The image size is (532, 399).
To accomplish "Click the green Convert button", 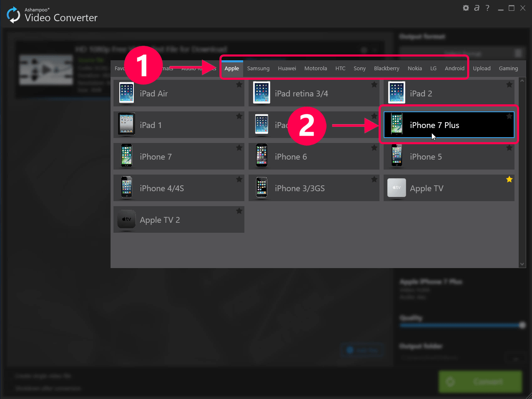I will click(x=480, y=382).
